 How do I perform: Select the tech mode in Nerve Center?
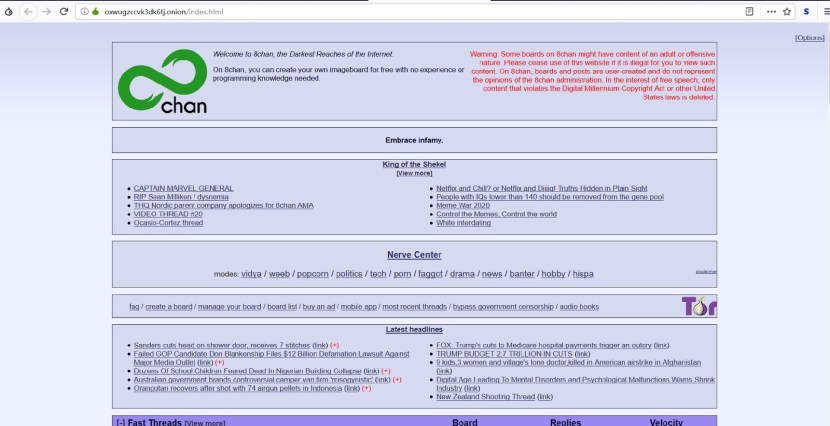(378, 273)
